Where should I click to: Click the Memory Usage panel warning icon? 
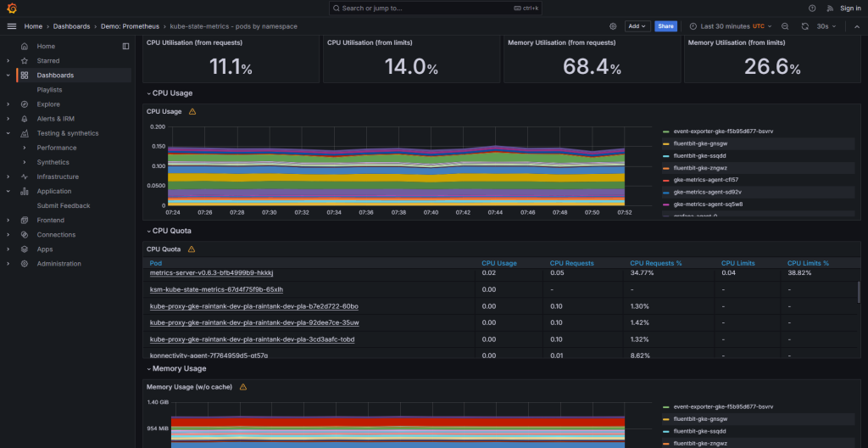242,386
